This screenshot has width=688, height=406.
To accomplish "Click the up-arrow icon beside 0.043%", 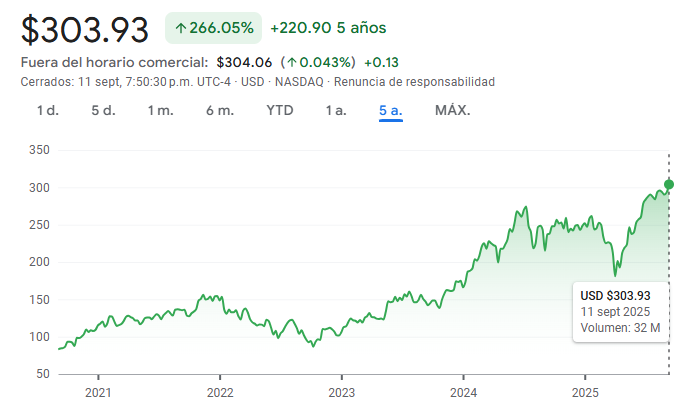I will point(291,63).
